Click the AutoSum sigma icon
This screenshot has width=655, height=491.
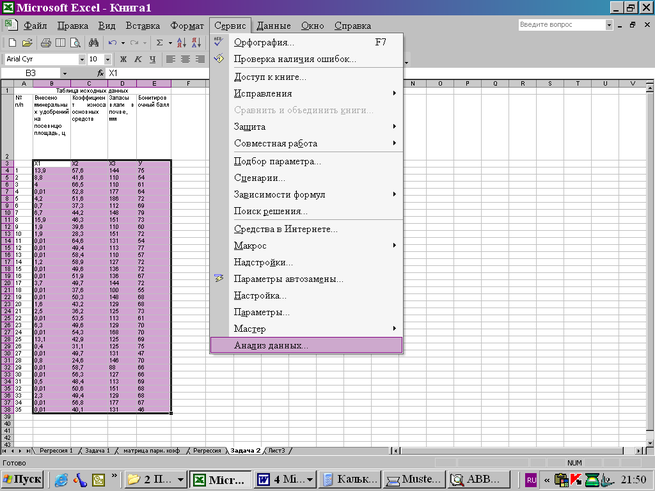tap(160, 43)
